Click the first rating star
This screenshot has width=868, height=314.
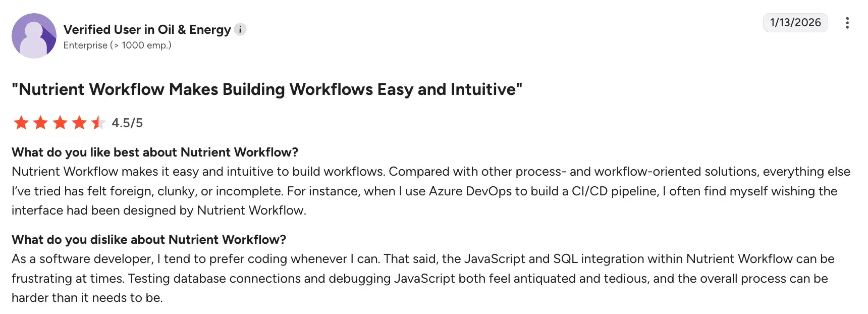click(x=21, y=123)
